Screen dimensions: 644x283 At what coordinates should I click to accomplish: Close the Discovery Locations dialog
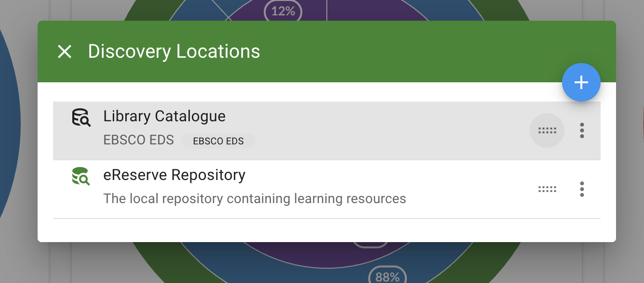pyautogui.click(x=65, y=51)
